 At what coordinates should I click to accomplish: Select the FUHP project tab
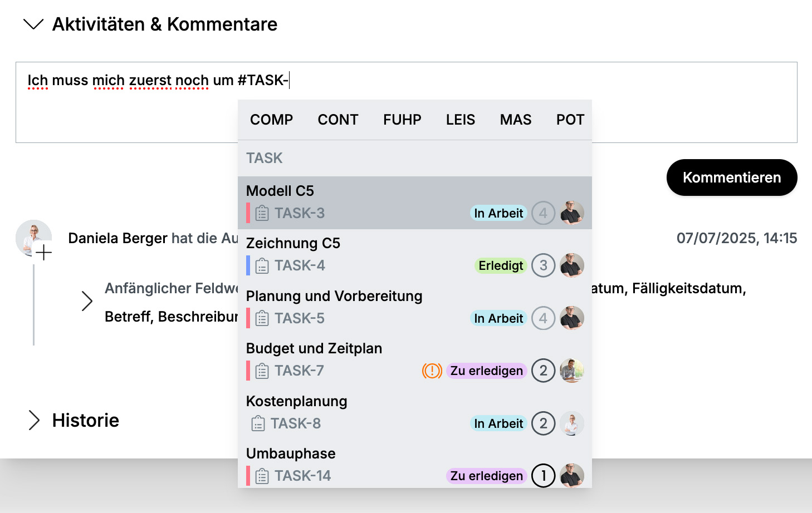coord(402,120)
